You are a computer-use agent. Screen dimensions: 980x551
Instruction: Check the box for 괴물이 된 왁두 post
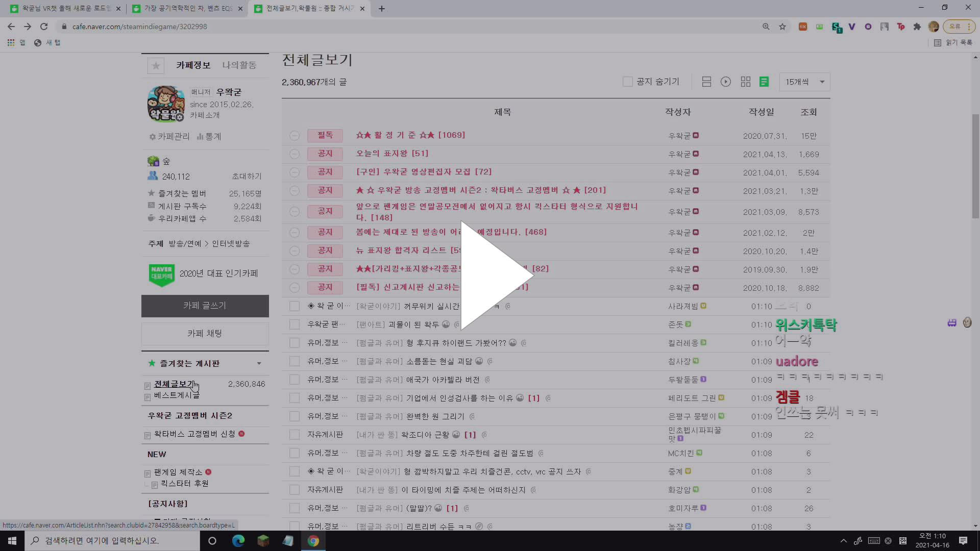click(295, 324)
